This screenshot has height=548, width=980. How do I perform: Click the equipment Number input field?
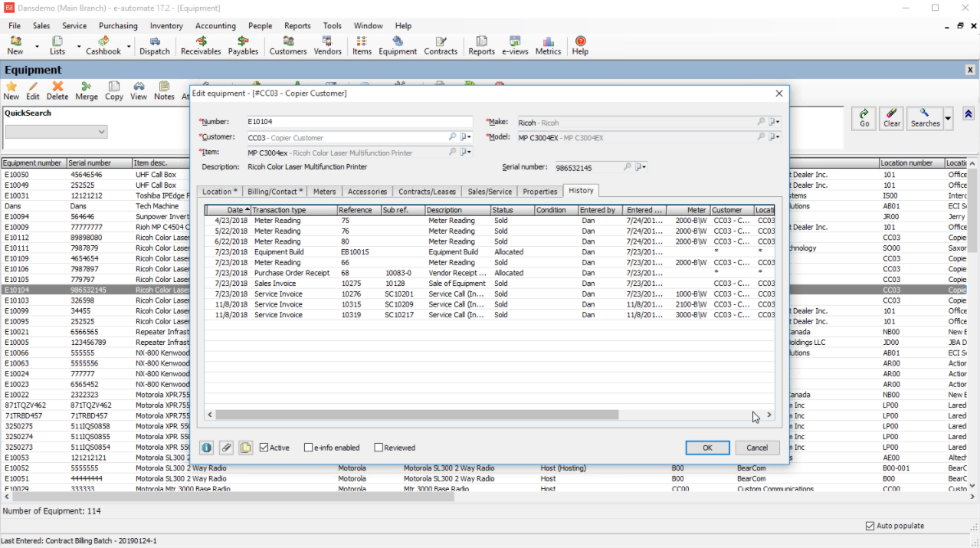(359, 122)
